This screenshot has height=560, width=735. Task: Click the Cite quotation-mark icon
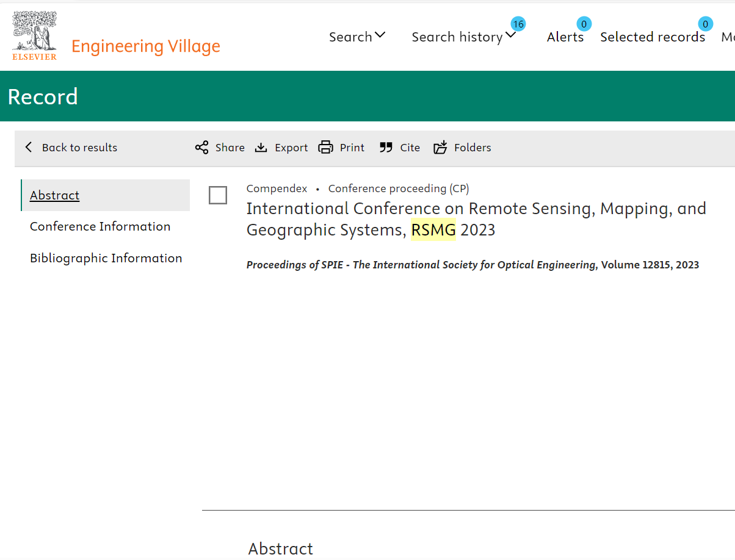(386, 148)
